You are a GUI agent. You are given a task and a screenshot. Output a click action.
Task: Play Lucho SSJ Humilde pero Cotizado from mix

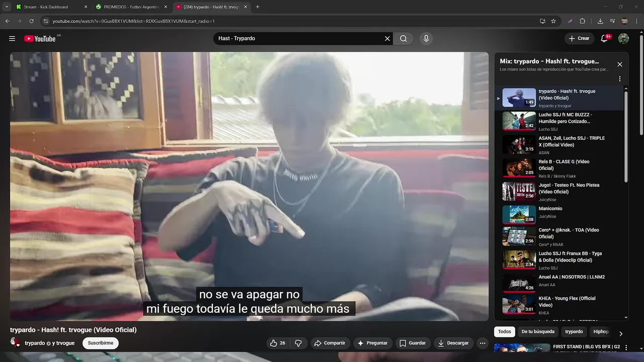[558, 122]
